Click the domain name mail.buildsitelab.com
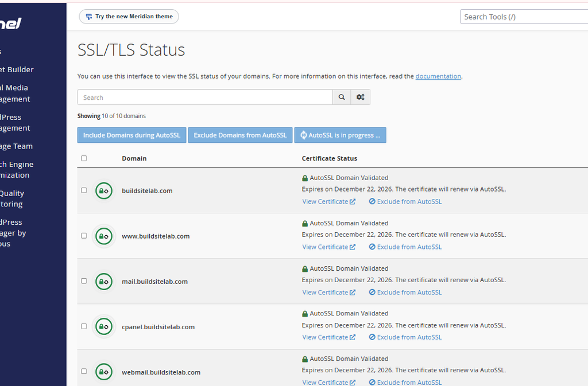This screenshot has height=386, width=588. click(x=154, y=282)
